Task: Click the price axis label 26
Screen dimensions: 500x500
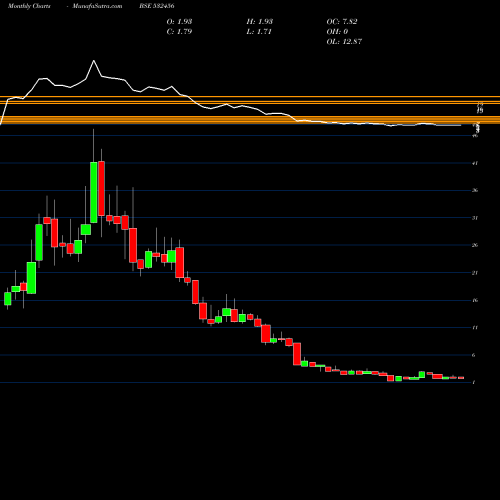Action: (x=475, y=245)
